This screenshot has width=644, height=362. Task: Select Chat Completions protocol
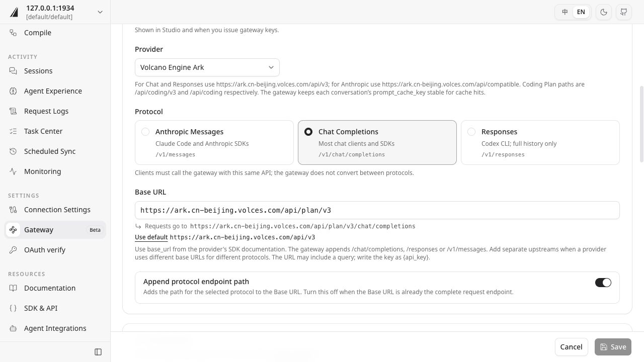click(x=377, y=142)
